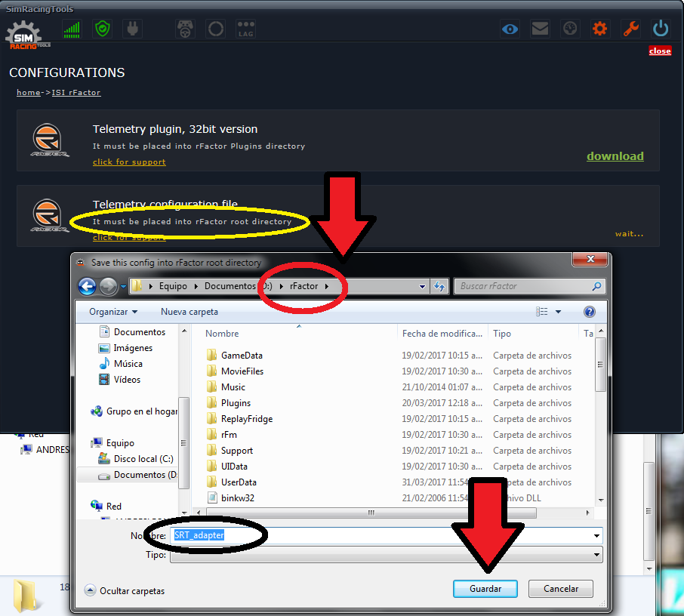Open the view options dropdown arrow
Viewport: 684px width, 616px height.
pyautogui.click(x=558, y=312)
